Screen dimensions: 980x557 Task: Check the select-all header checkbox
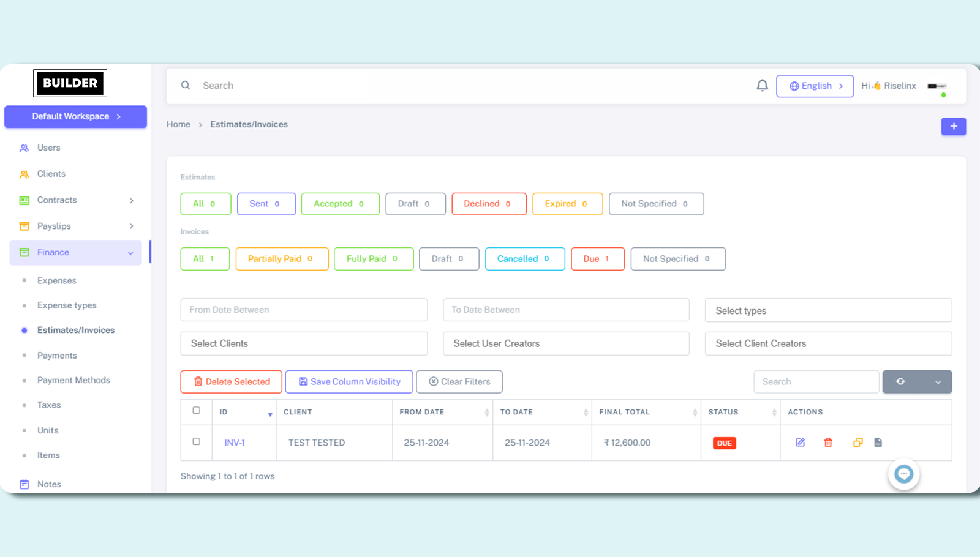click(196, 411)
